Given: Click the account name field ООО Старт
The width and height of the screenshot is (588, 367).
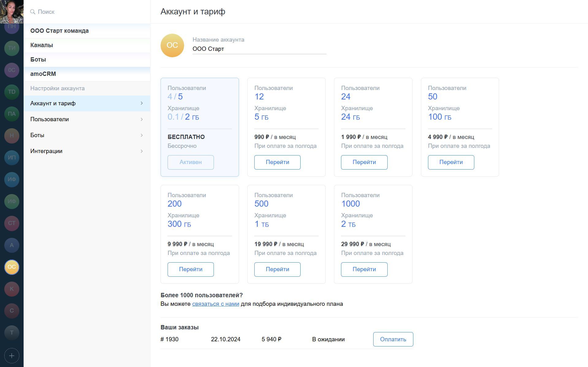Looking at the screenshot, I should 259,49.
